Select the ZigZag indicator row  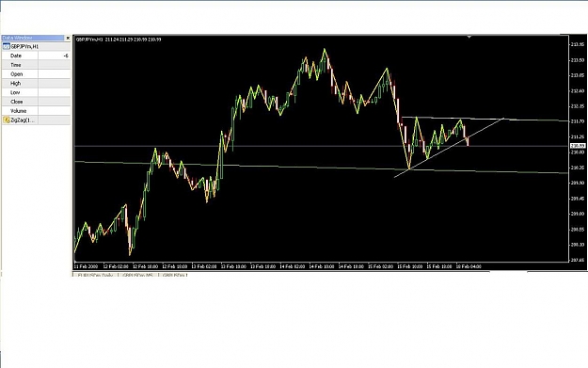point(36,120)
